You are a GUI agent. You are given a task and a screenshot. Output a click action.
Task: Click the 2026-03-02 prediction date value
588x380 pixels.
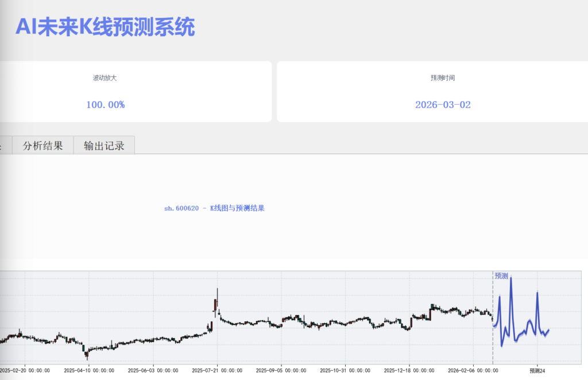coord(443,105)
